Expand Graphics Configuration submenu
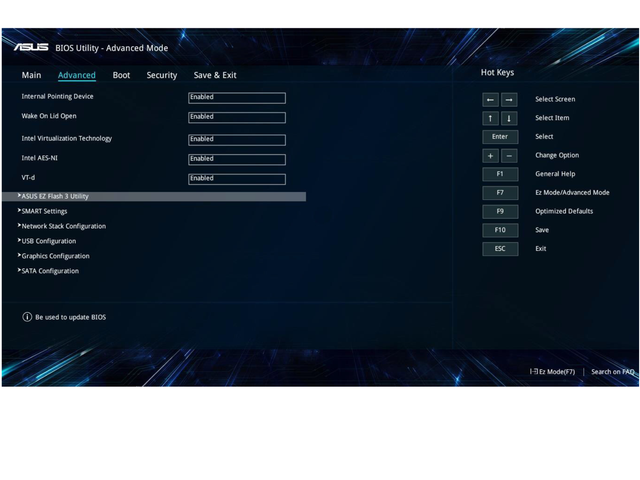 point(53,256)
